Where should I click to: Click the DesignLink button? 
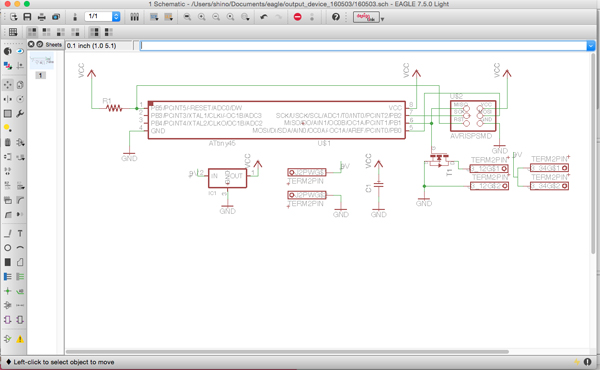point(366,17)
